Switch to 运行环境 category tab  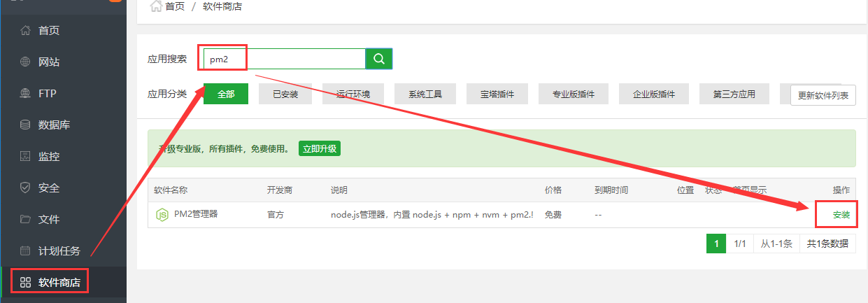(353, 94)
